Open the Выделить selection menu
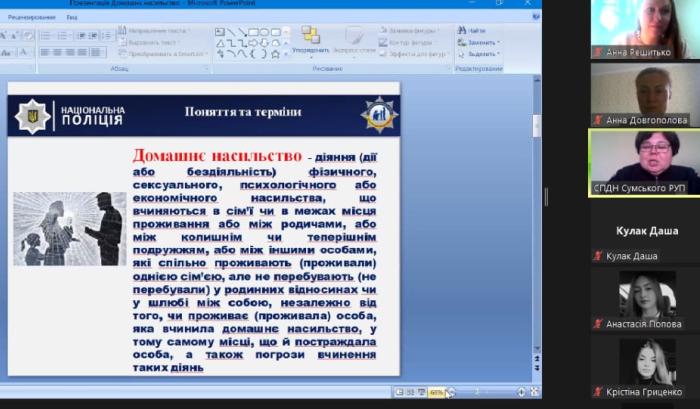This screenshot has height=409, width=700. pyautogui.click(x=479, y=54)
